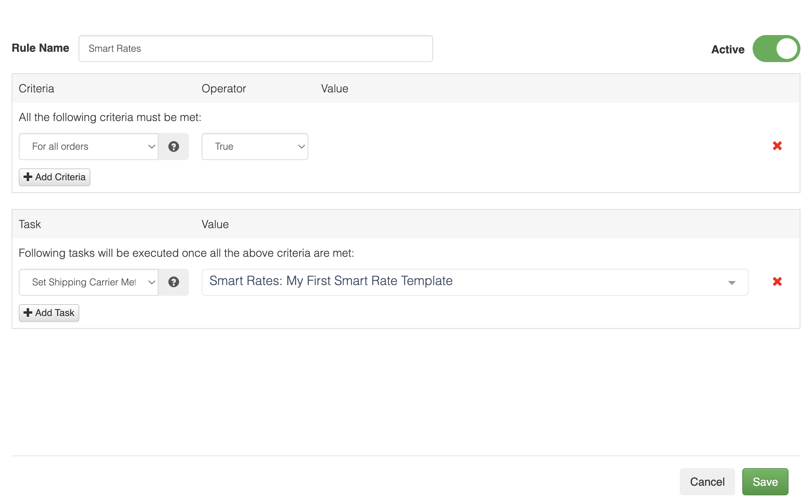Viewport: 812px width, 504px height.
Task: Click the Operator column header
Action: click(224, 88)
